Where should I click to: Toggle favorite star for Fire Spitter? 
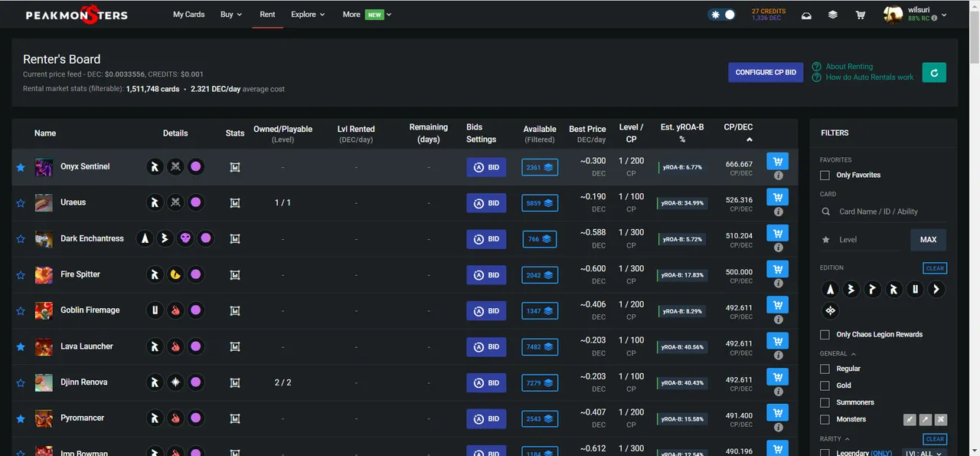[21, 275]
